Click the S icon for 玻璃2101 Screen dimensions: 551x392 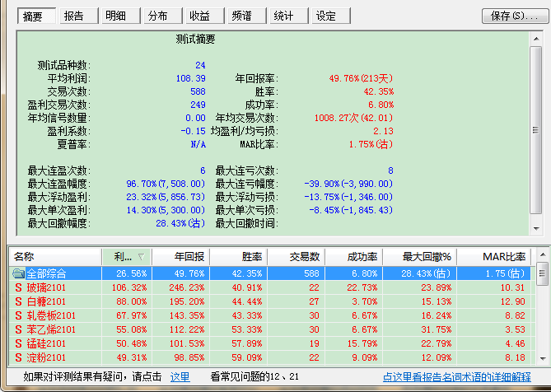click(x=18, y=288)
